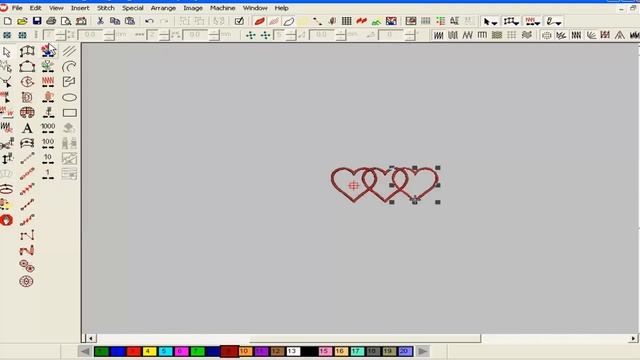The image size is (640, 360).
Task: Click the red circular hand icon
Action: 7,220
